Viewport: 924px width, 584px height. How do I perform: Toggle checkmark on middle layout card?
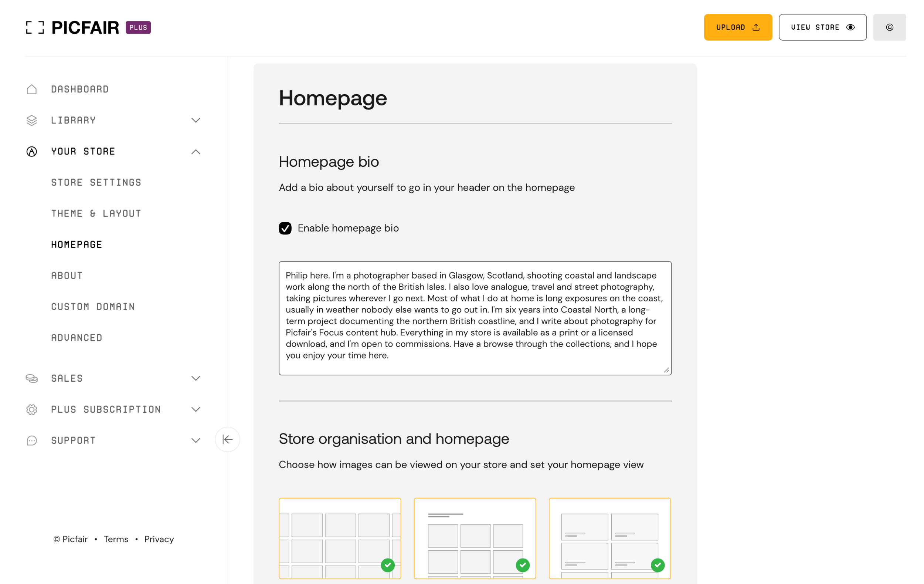(x=523, y=565)
